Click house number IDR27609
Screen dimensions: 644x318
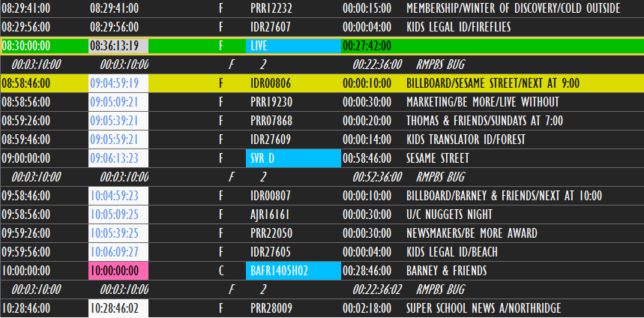coord(270,139)
